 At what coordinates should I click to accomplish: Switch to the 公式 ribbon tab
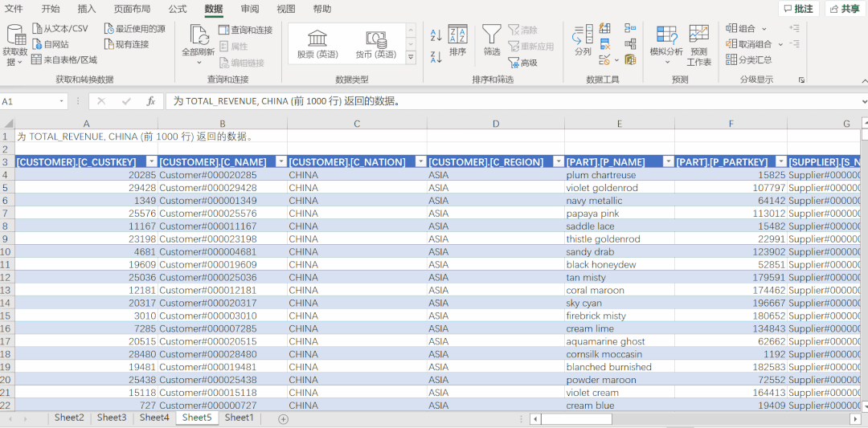[x=177, y=10]
